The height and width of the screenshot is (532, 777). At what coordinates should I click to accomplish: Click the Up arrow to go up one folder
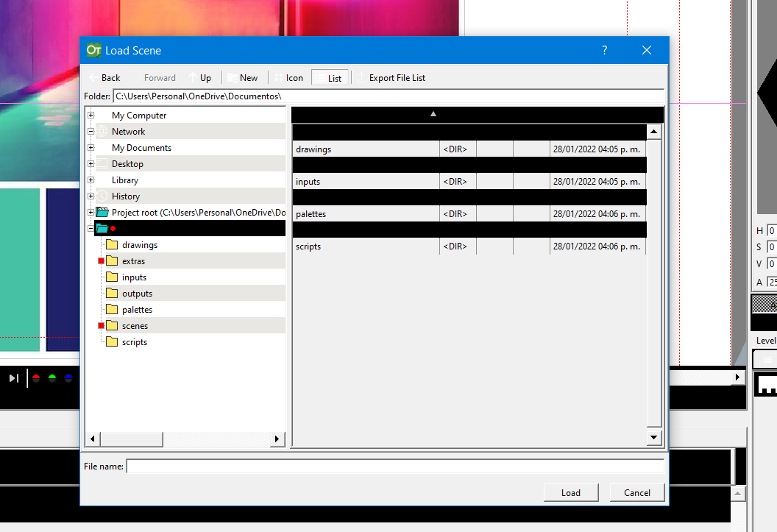point(200,77)
